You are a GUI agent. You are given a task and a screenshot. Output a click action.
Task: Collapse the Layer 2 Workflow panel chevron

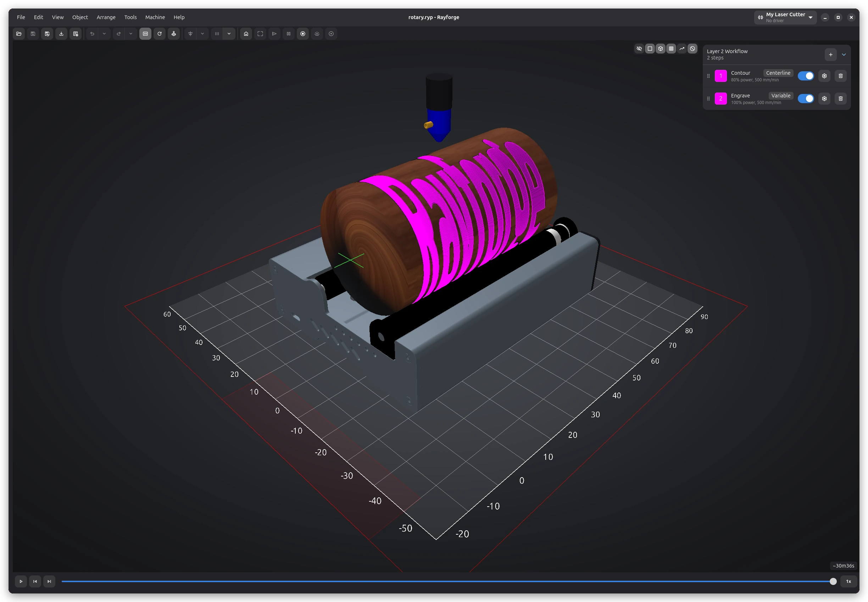[x=844, y=54]
